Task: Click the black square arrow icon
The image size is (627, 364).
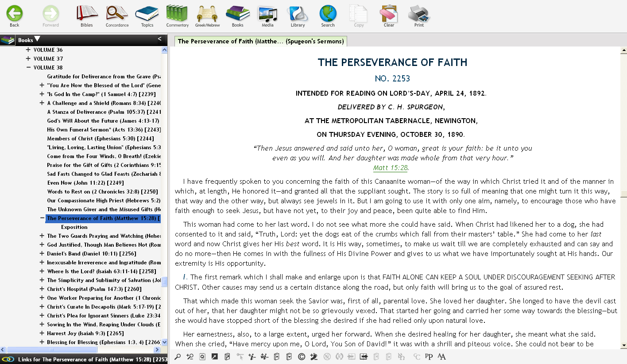Action: pyautogui.click(x=215, y=356)
